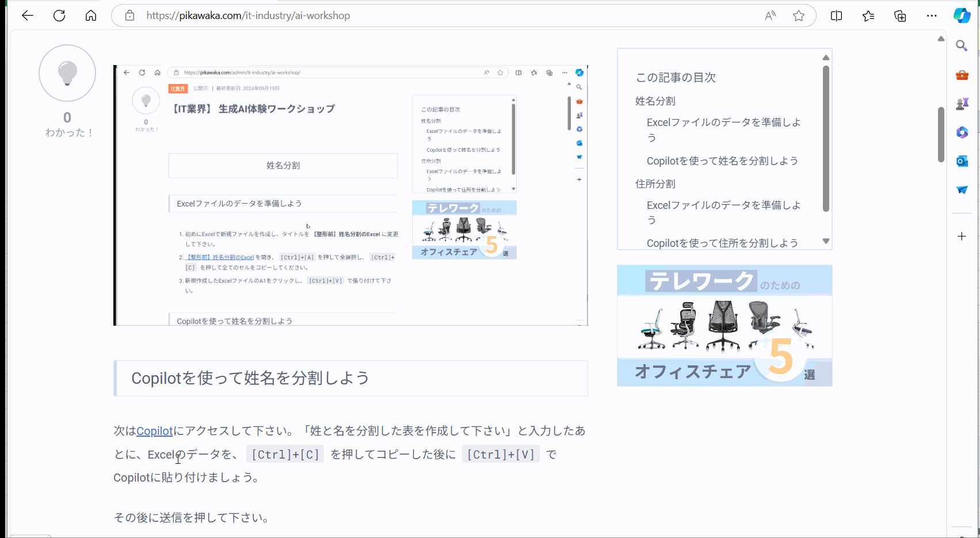Open the sidebar Search icon
This screenshot has width=980, height=538.
tap(962, 45)
